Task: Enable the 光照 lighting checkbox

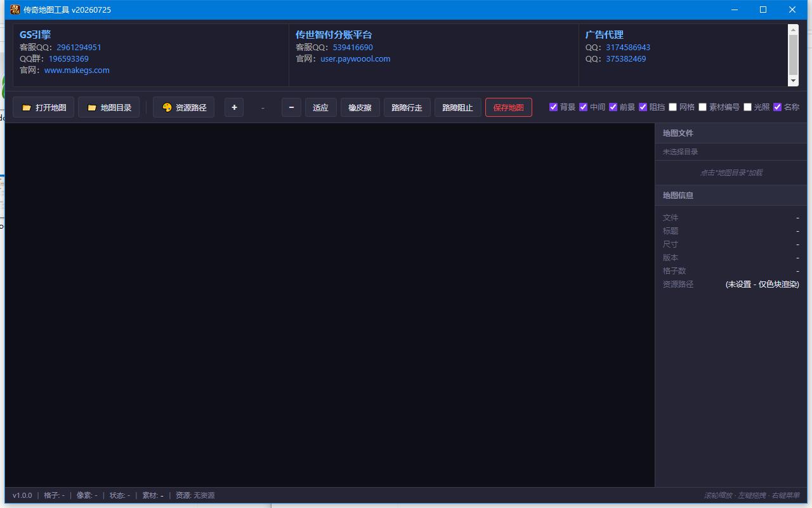Action: (x=747, y=107)
